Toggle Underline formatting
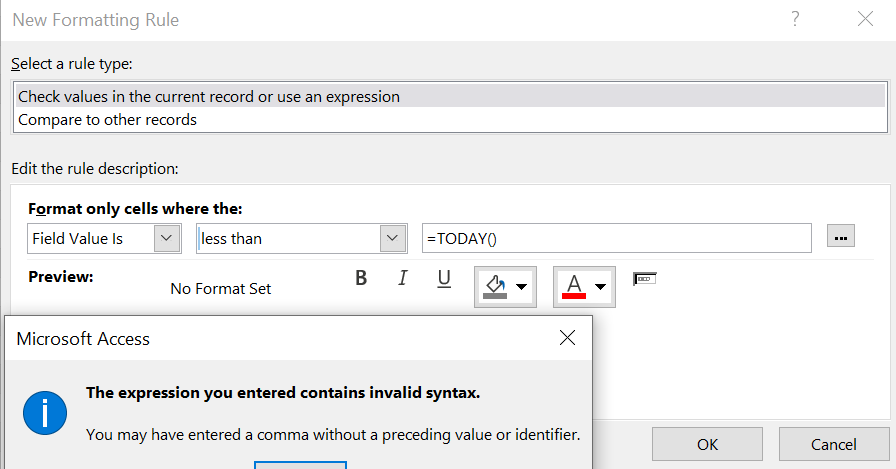The height and width of the screenshot is (469, 896). 444,279
